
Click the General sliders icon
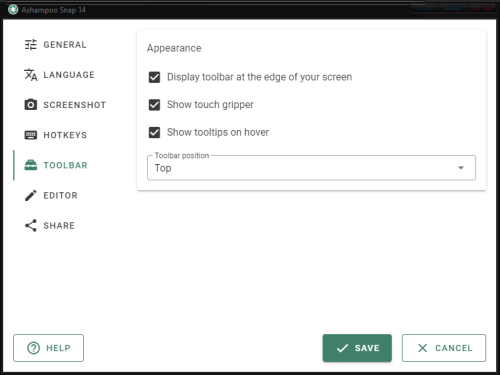pyautogui.click(x=31, y=45)
